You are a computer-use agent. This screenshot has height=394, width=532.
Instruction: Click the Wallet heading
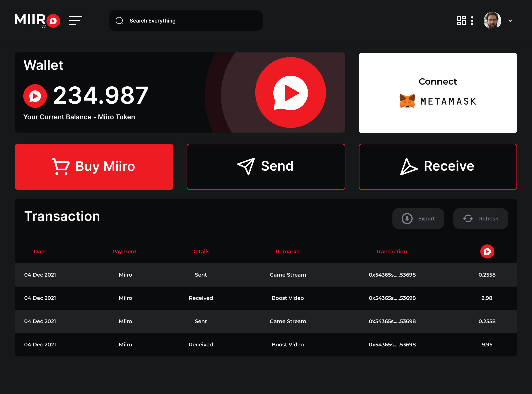pos(43,65)
